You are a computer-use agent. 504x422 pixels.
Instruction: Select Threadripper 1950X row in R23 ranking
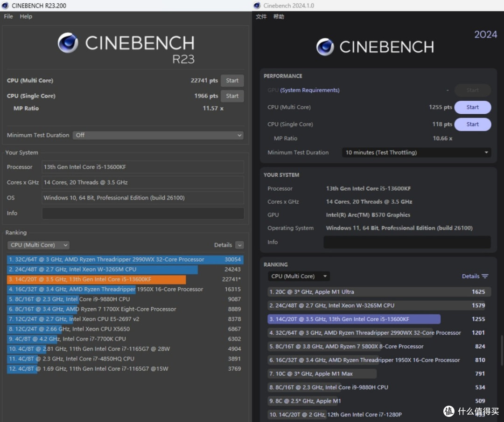(125, 290)
